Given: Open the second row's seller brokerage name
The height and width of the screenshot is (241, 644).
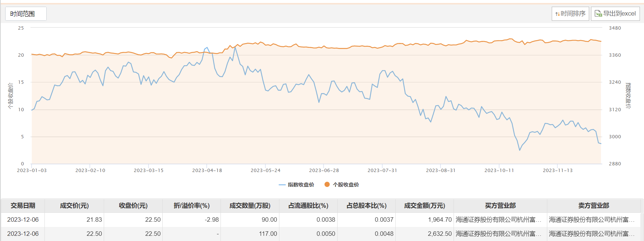Looking at the screenshot, I should click(x=592, y=234).
